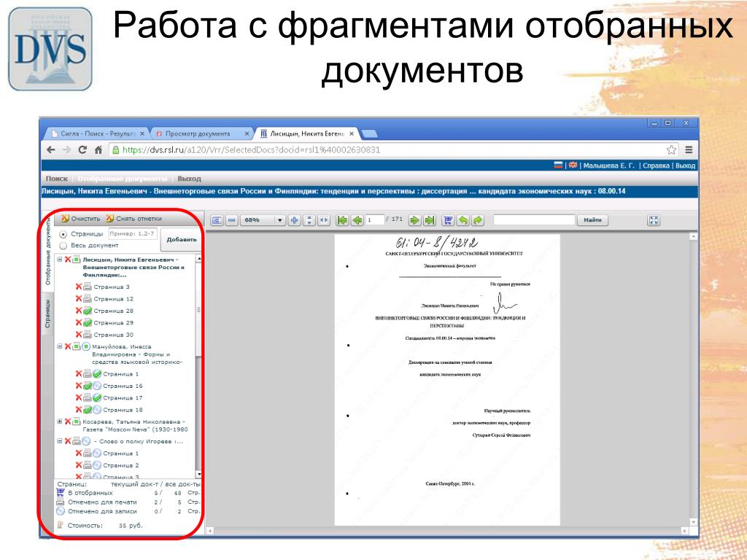Click the Малышева Е. Г. user link
The image size is (747, 560).
(609, 166)
